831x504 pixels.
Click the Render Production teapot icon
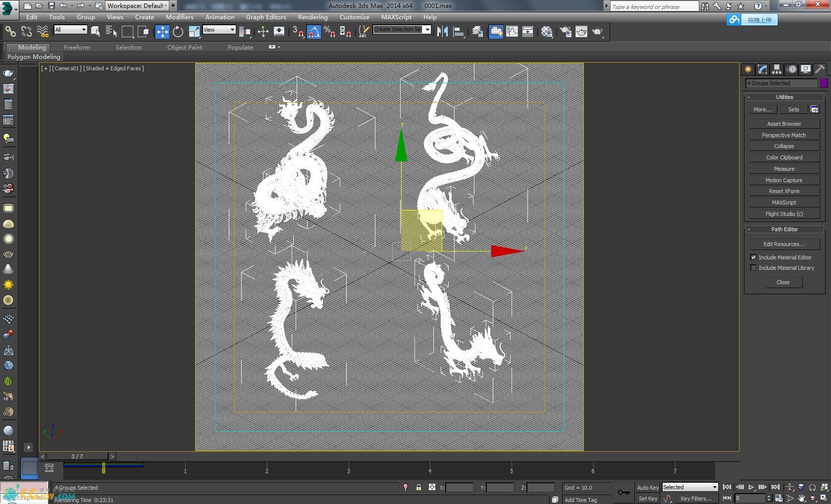(598, 32)
